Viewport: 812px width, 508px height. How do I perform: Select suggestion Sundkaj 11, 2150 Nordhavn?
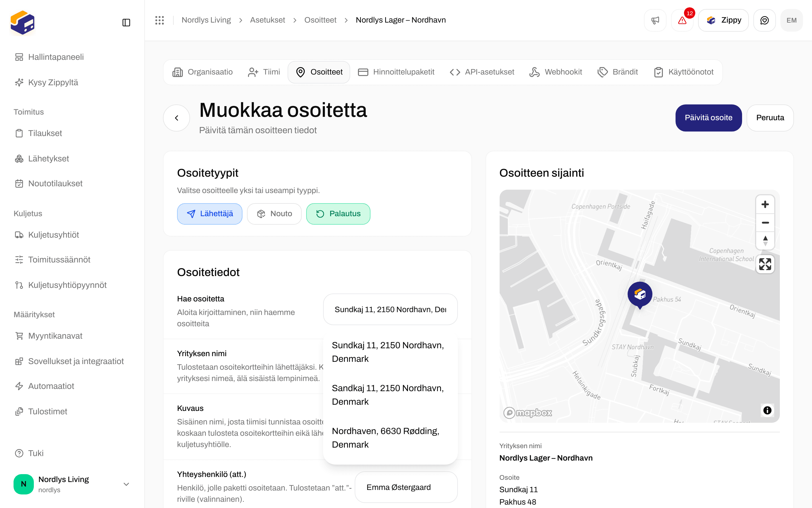[x=390, y=352]
